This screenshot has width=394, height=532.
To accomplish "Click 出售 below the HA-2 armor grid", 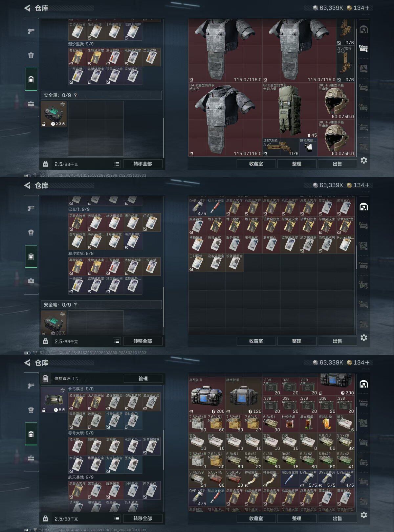I will 337,164.
